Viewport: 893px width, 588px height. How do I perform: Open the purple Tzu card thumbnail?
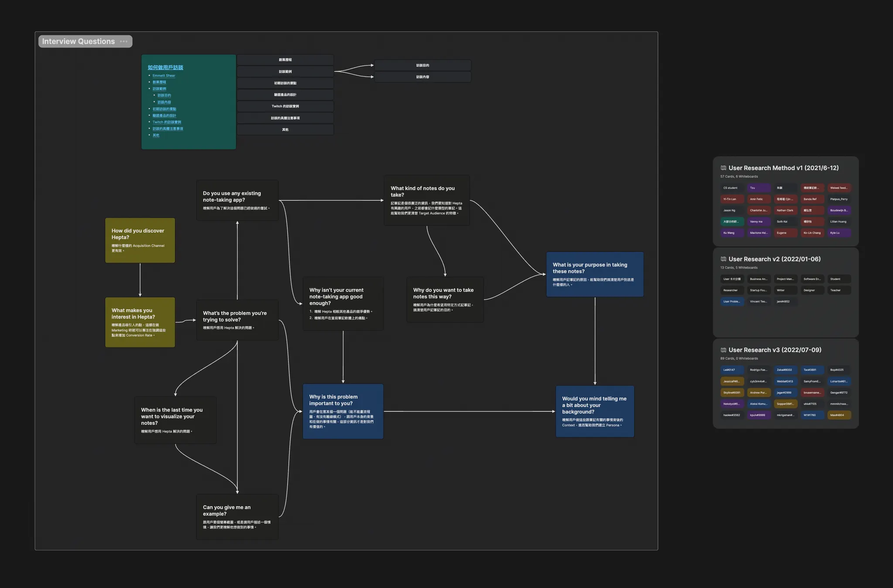coord(758,188)
